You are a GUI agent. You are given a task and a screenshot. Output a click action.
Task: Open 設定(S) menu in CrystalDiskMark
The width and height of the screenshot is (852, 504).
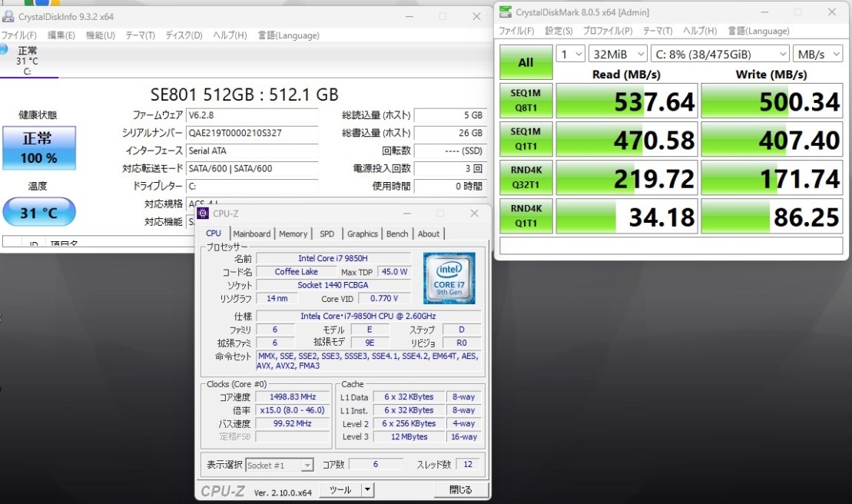[x=559, y=31]
